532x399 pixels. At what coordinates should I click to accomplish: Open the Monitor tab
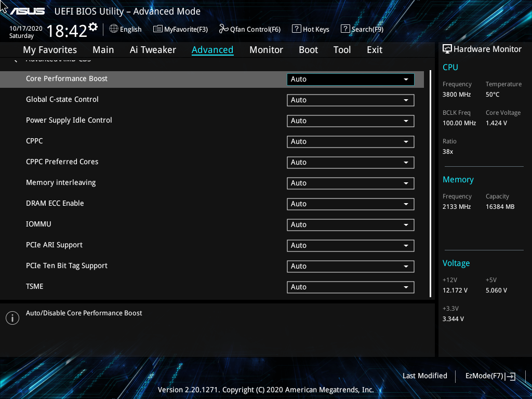tap(266, 50)
